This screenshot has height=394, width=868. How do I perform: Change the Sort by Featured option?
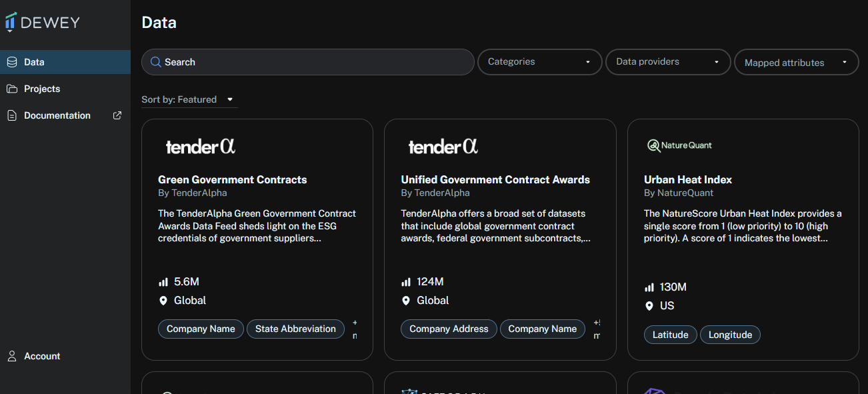pyautogui.click(x=189, y=99)
